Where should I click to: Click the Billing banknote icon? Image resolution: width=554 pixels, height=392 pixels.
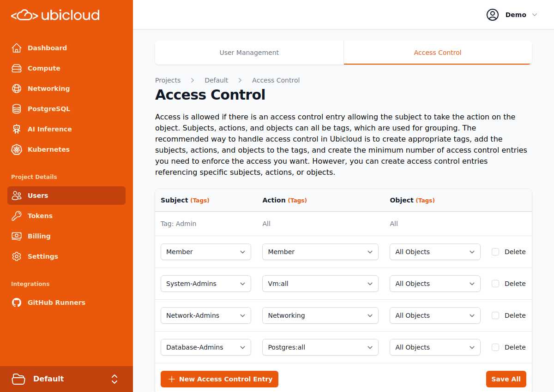[x=17, y=236]
